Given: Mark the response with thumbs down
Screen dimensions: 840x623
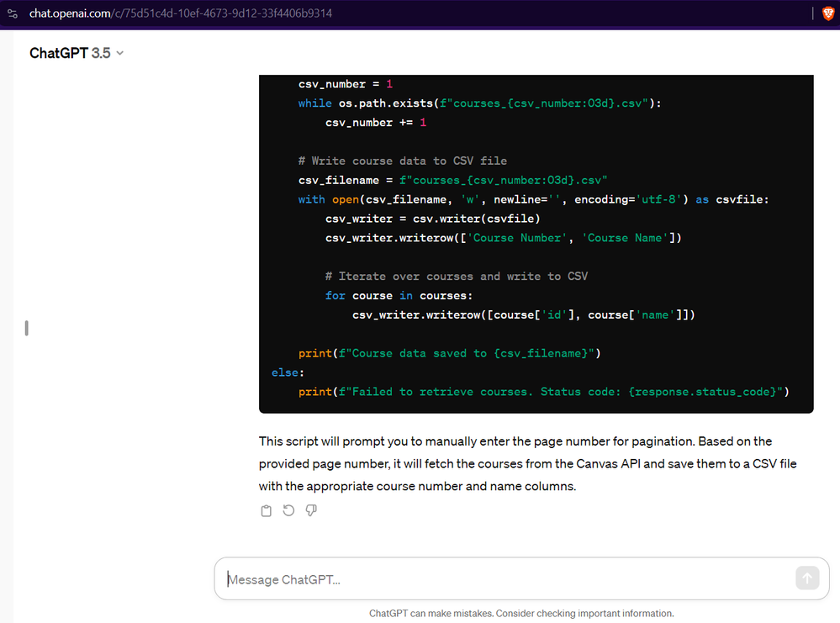Looking at the screenshot, I should pyautogui.click(x=311, y=510).
